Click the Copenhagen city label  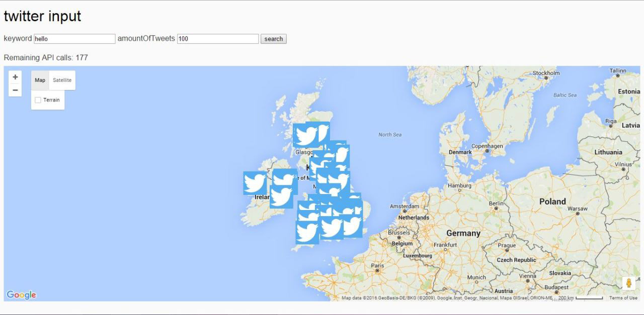tap(487, 146)
